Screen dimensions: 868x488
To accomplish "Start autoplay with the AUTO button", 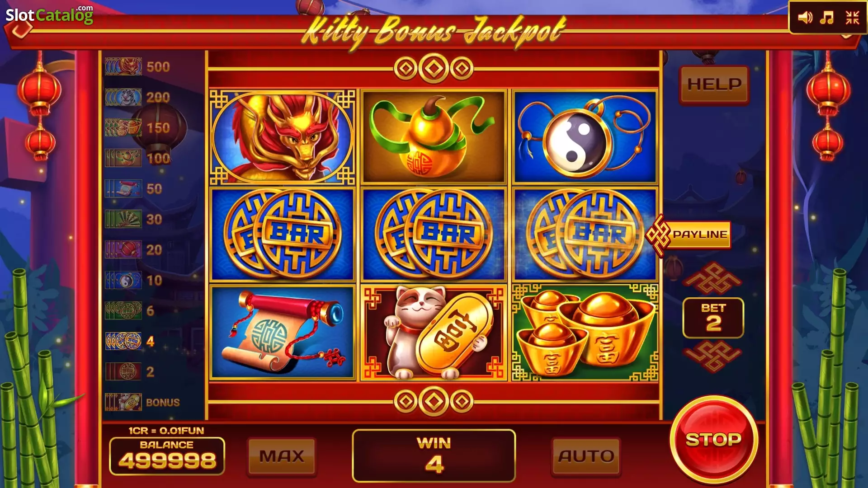I will 586,456.
